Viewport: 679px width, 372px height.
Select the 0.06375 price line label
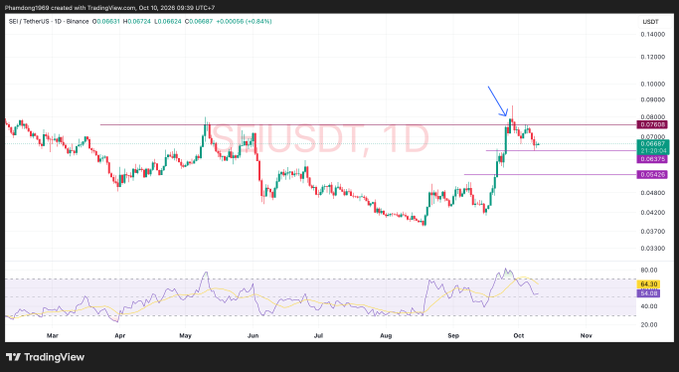652,159
